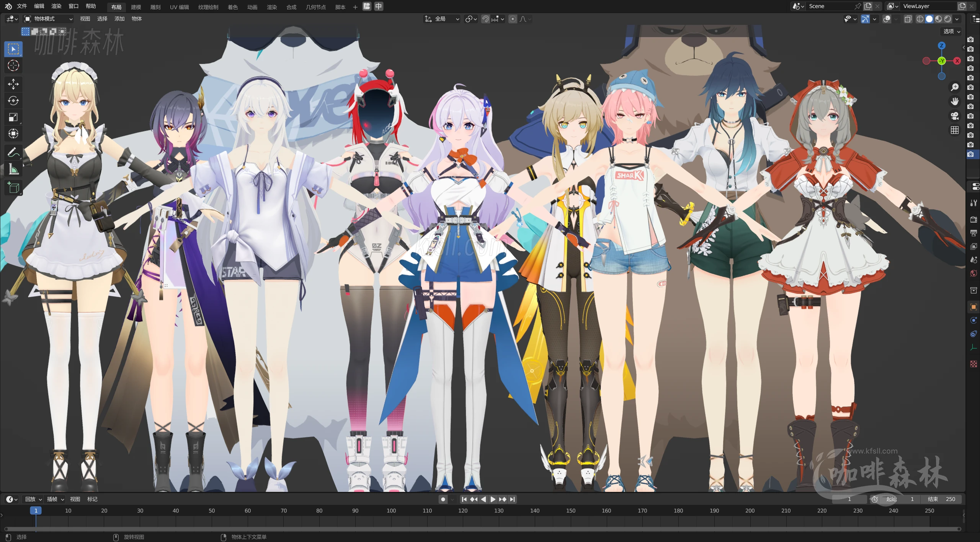This screenshot has width=980, height=542.
Task: Open the 插帧 keying dropdown
Action: (x=55, y=499)
